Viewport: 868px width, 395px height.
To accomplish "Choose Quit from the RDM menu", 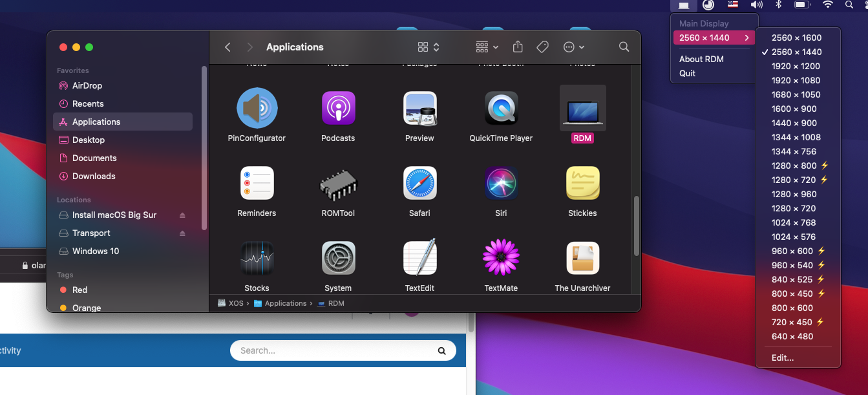I will pyautogui.click(x=687, y=73).
